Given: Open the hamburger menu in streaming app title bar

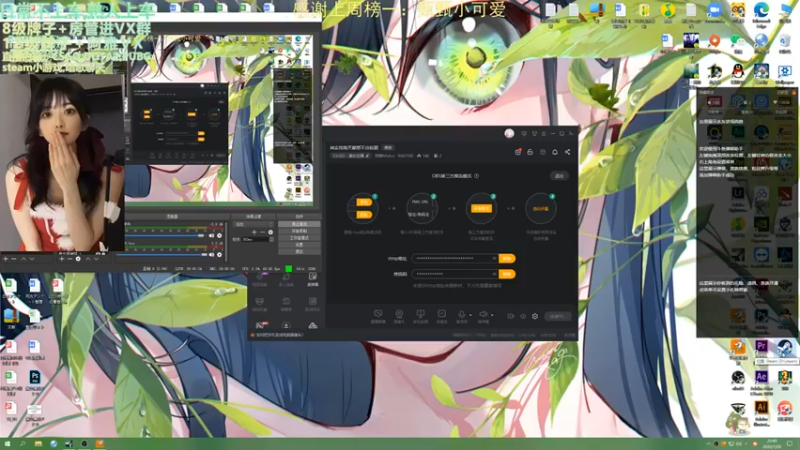Looking at the screenshot, I should coord(543,134).
